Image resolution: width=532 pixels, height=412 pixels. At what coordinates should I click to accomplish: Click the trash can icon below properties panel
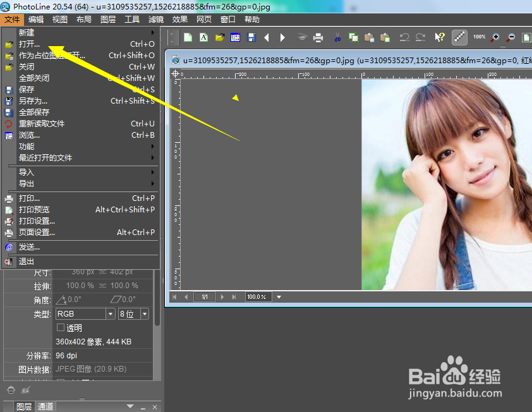coord(11,390)
